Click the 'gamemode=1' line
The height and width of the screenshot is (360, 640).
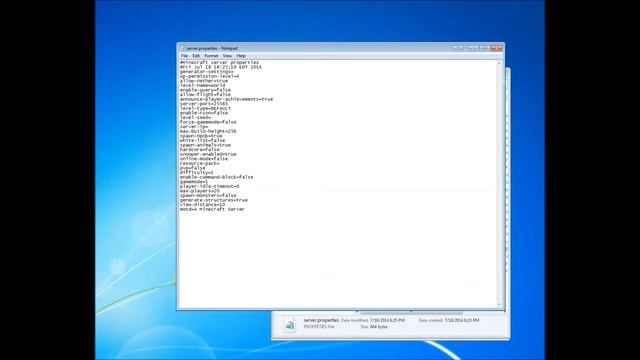(x=194, y=182)
